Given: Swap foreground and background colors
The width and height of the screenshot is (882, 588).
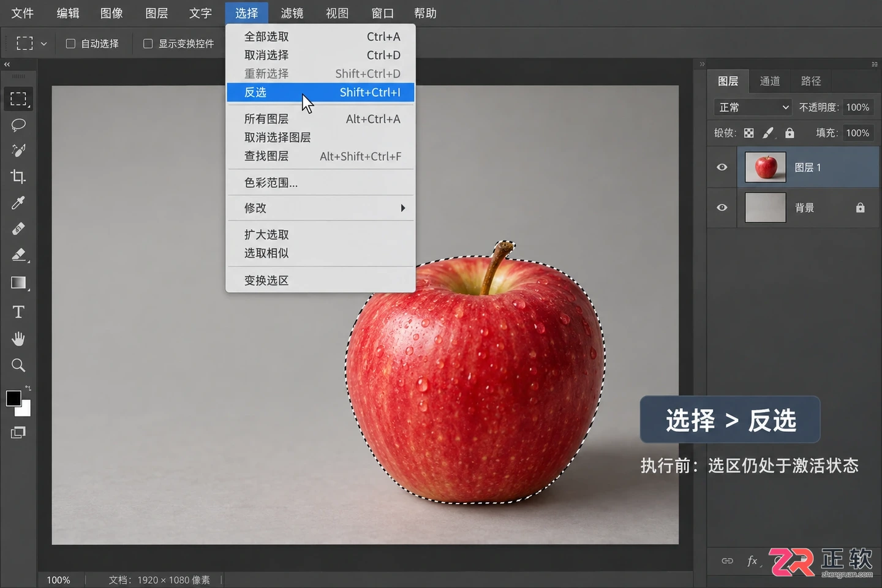Looking at the screenshot, I should (28, 388).
